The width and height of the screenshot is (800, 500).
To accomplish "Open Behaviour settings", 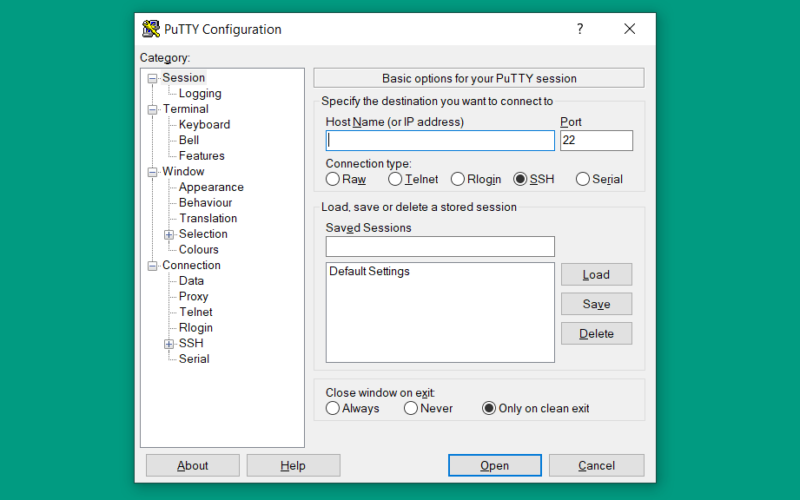I will (205, 203).
